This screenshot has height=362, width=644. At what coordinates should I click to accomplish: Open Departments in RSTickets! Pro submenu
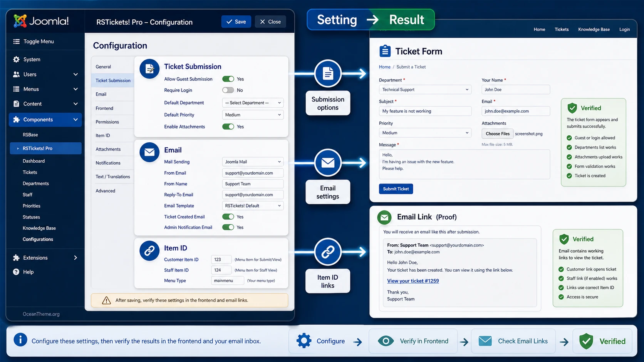[x=36, y=184]
